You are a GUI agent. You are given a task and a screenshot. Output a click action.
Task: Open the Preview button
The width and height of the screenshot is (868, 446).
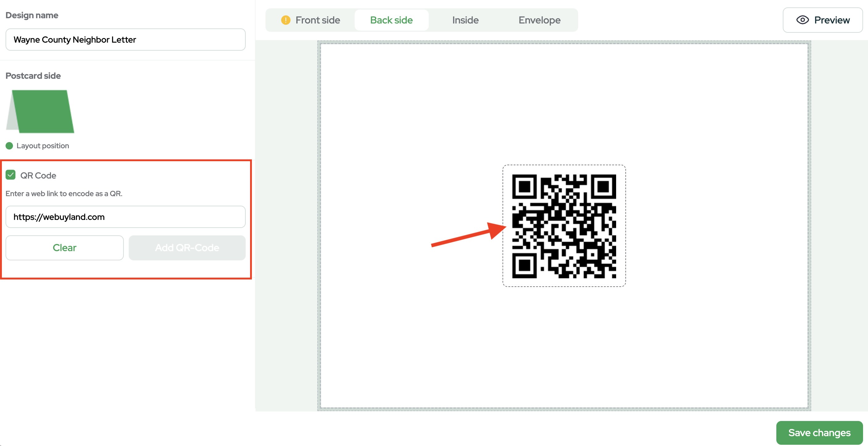pos(823,20)
